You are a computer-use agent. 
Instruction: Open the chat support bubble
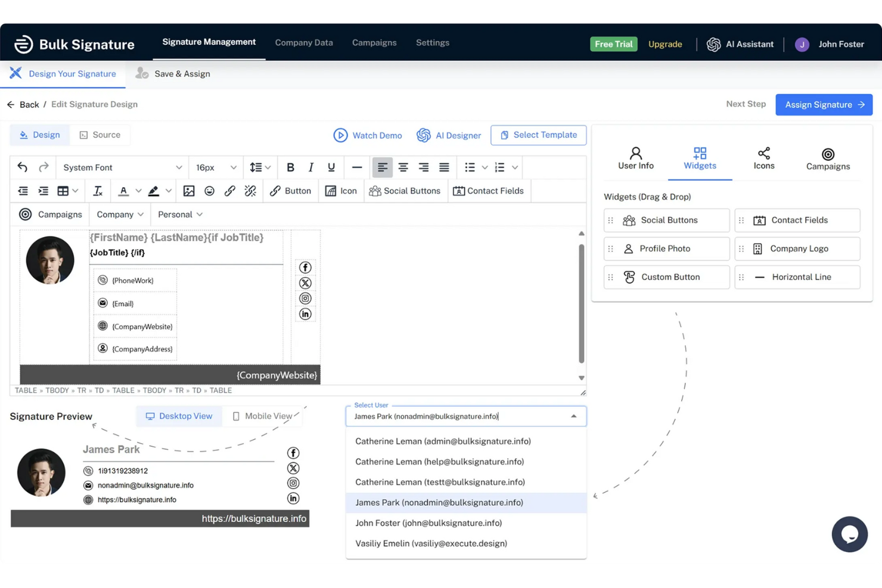850,534
